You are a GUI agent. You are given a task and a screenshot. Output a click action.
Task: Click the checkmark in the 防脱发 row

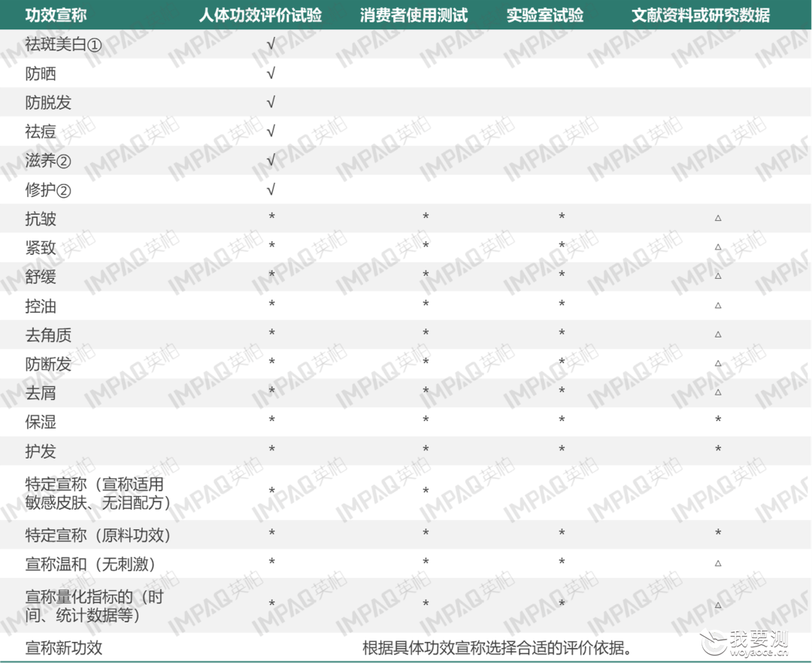click(271, 102)
